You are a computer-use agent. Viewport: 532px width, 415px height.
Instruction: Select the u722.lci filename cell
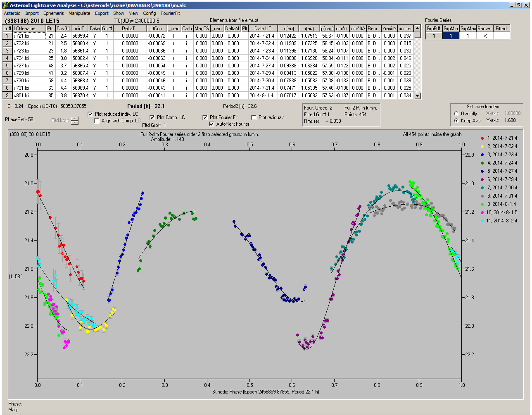pos(29,43)
